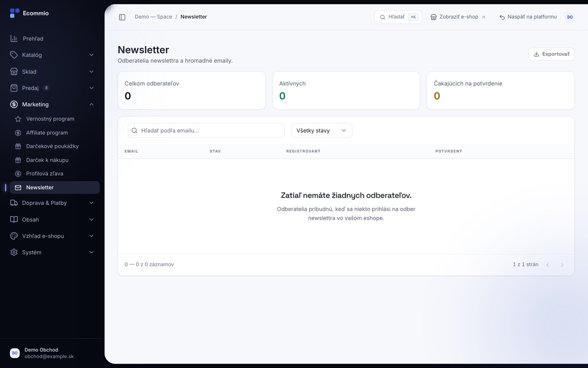Go to previous page arrow
Image resolution: width=588 pixels, height=368 pixels.
[548, 265]
